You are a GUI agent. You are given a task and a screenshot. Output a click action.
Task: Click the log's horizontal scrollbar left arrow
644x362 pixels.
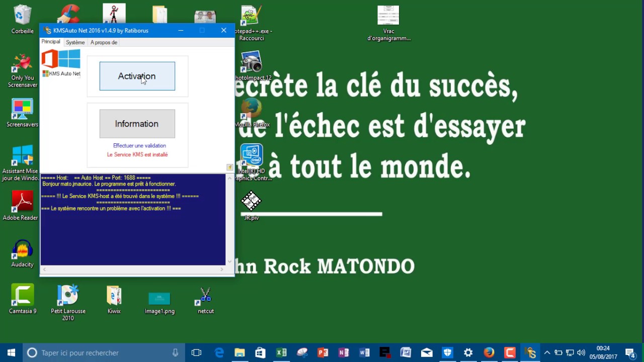tap(44, 269)
